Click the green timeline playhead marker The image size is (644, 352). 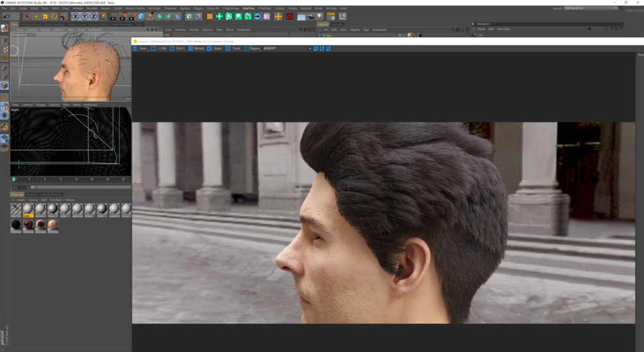click(x=13, y=179)
